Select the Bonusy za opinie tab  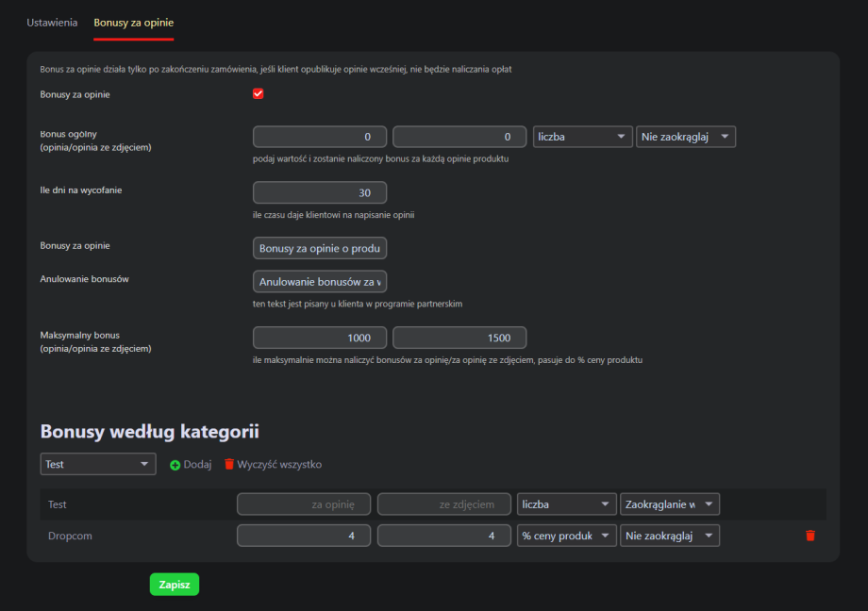coord(133,22)
